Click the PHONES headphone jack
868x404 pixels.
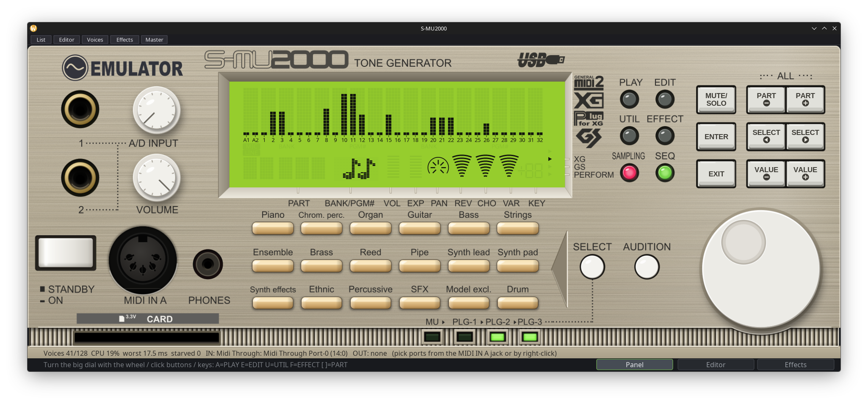point(208,264)
